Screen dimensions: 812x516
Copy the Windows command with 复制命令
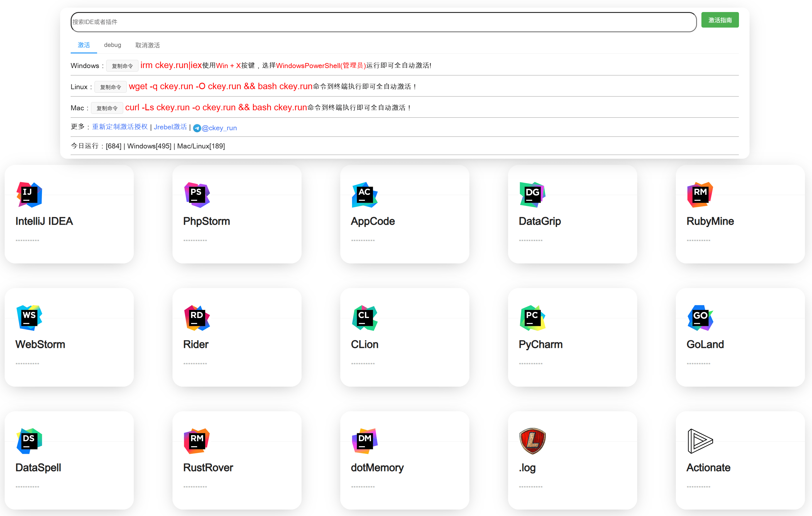pos(122,66)
